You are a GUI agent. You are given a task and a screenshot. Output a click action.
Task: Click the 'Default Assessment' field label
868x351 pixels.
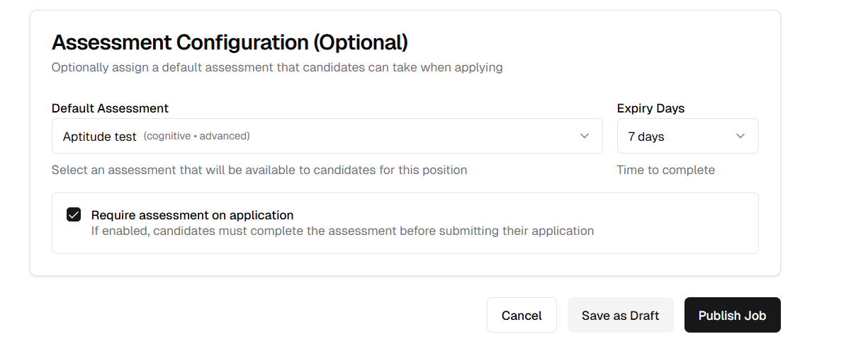(x=110, y=108)
